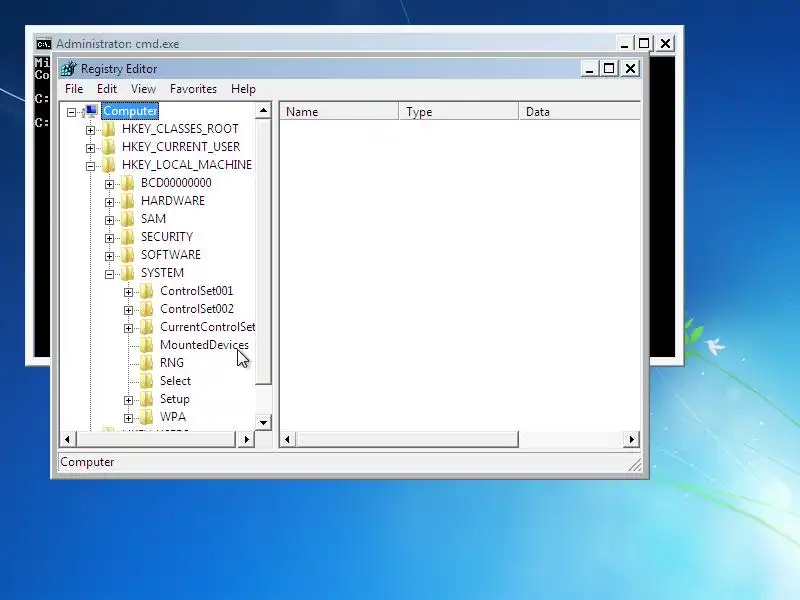Screen dimensions: 800x600
Task: Close the cmd.exe window
Action: tap(665, 43)
